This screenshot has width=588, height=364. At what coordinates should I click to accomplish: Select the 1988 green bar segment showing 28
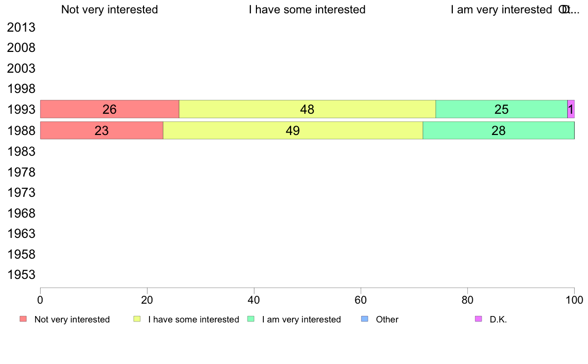click(499, 131)
